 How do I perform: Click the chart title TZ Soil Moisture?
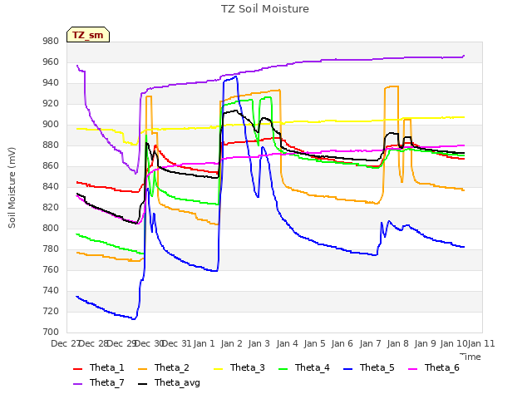(265, 9)
